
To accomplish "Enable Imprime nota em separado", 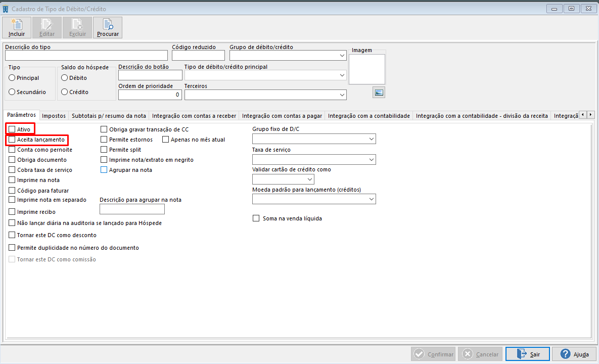I will pos(12,200).
